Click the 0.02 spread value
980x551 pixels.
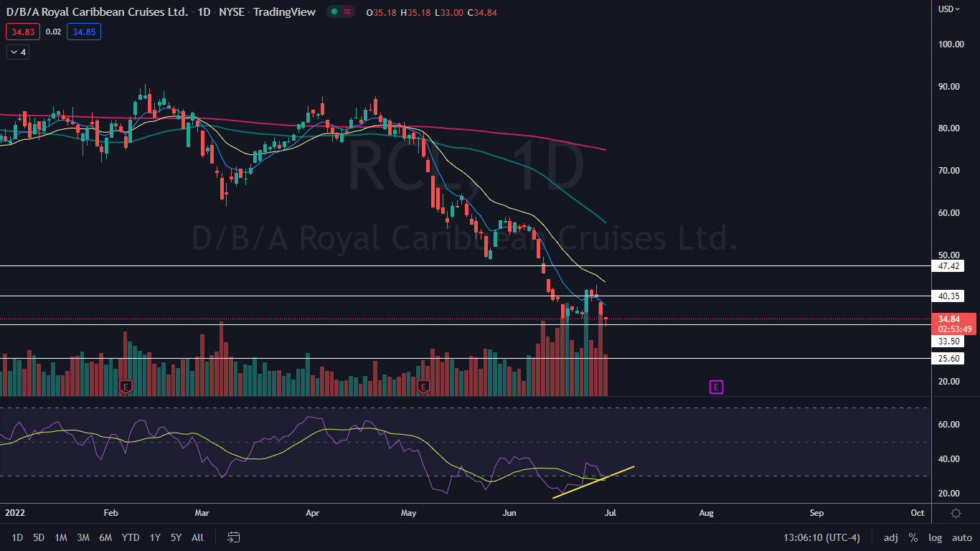tap(53, 32)
